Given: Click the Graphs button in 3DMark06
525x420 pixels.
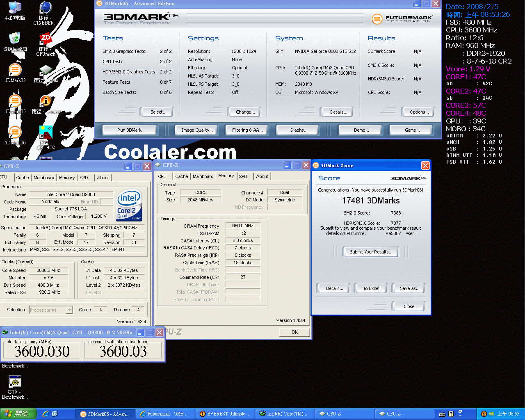Looking at the screenshot, I should pyautogui.click(x=298, y=130).
